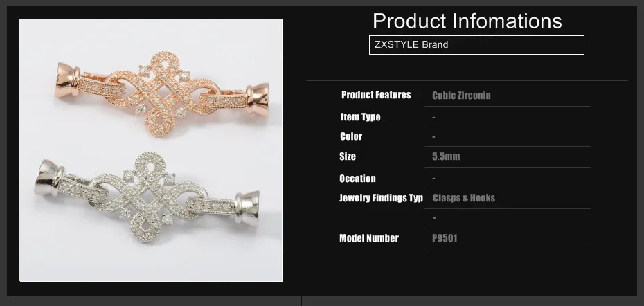Click the dash value beside Item Type
This screenshot has width=644, height=306.
click(433, 118)
